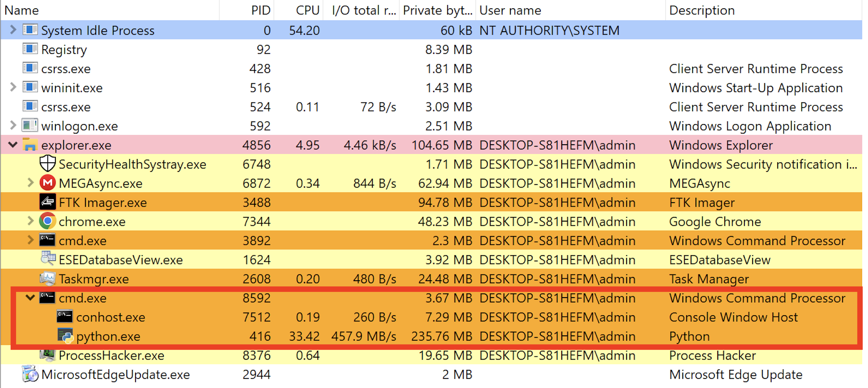Screen dimensions: 868x388
Task: Click the Taskmgr.exe icon
Action: 48,279
